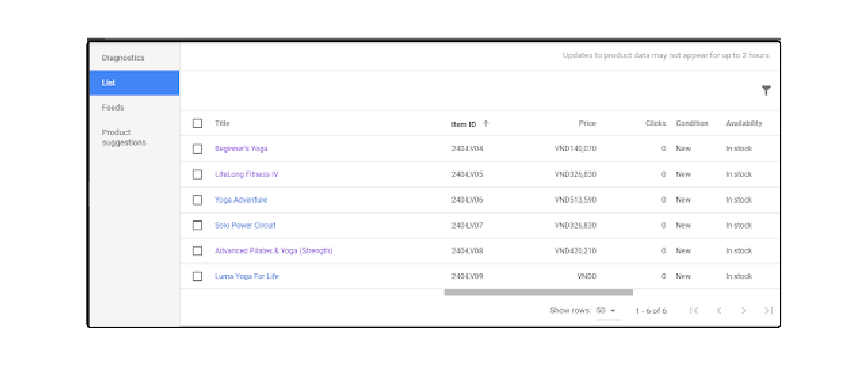Click price VND140,070 cell

point(575,149)
